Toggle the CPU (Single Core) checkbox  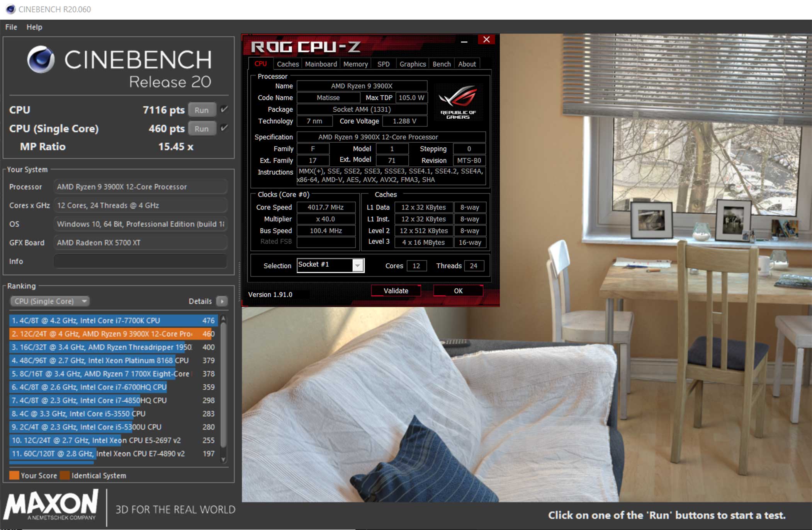point(224,128)
